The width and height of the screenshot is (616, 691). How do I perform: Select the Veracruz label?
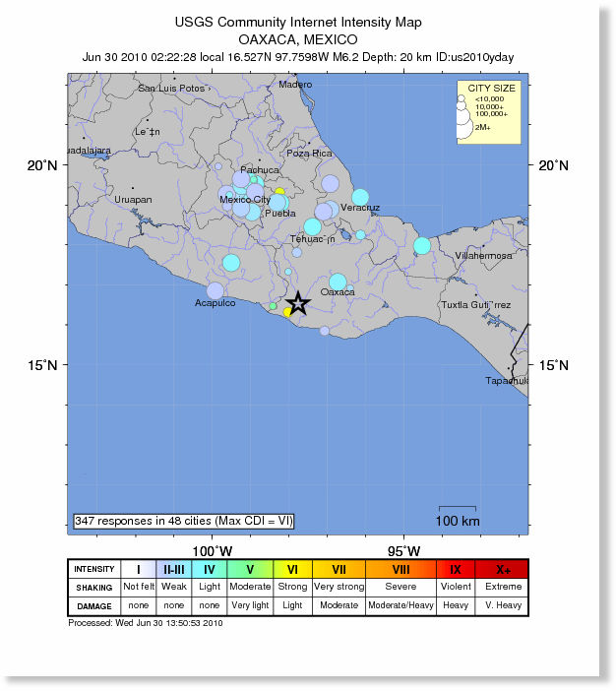pyautogui.click(x=360, y=208)
